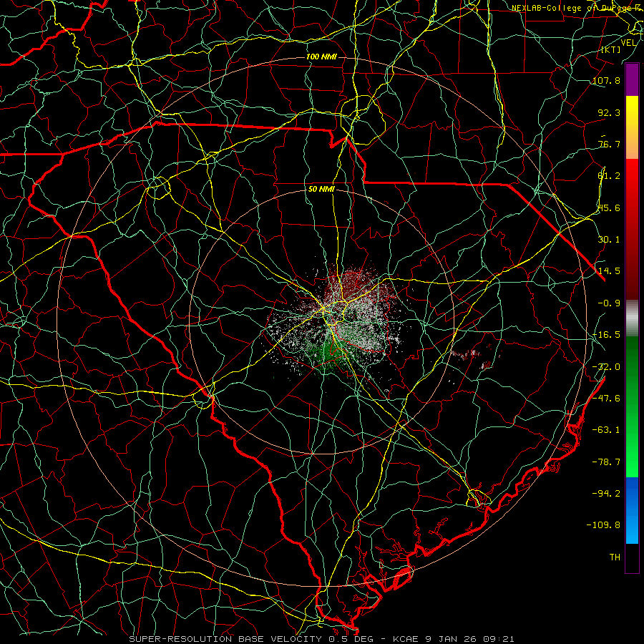The width and height of the screenshot is (644, 644).
Task: Click the purple segment of velocity color bar
Action: pos(632,79)
